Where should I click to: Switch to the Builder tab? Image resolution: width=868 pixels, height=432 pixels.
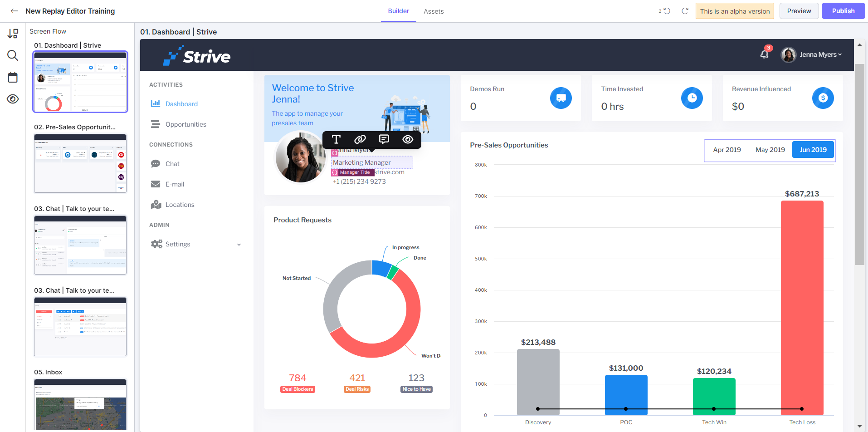(399, 11)
